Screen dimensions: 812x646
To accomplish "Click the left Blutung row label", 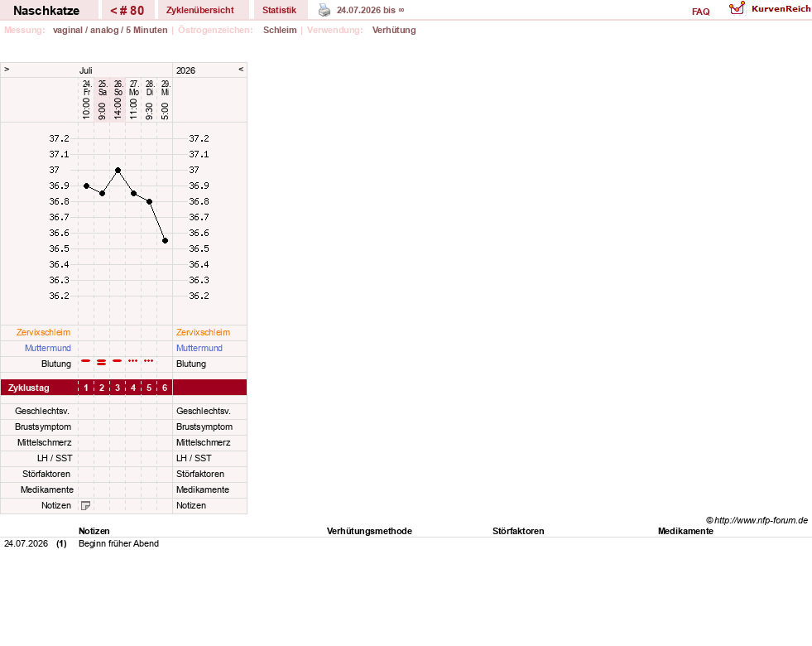I will (56, 364).
